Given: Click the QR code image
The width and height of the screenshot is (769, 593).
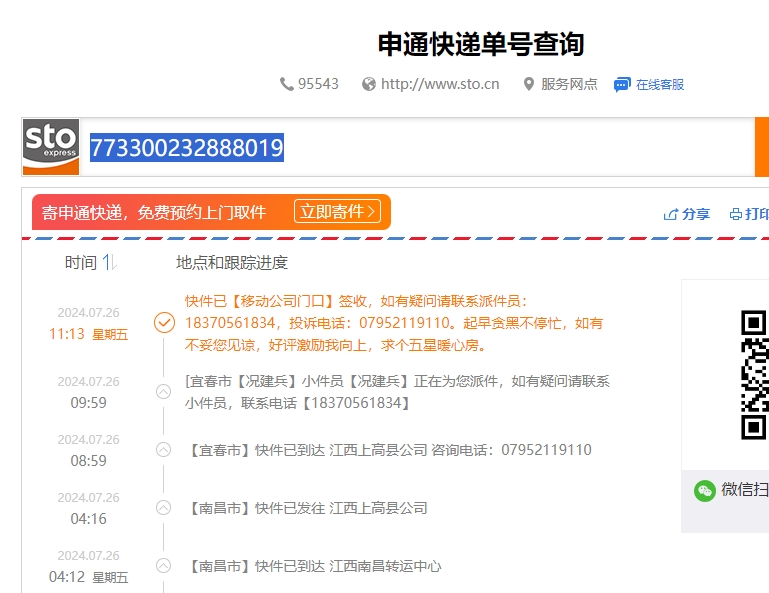Looking at the screenshot, I should coord(754,375).
